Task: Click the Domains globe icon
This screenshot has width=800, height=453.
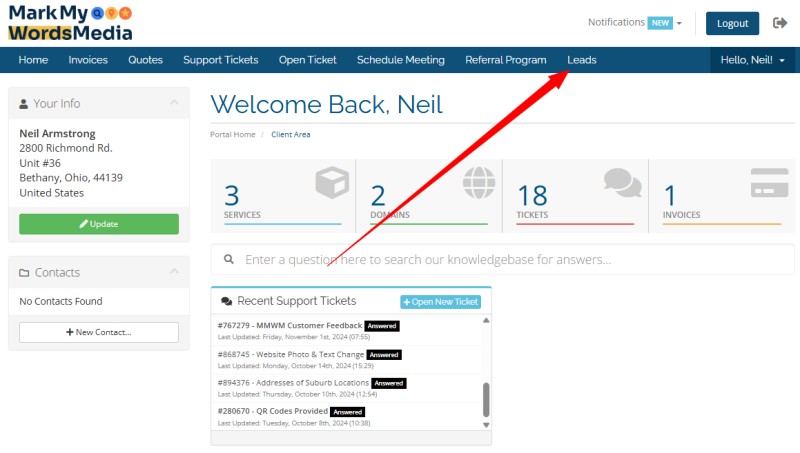Action: [x=479, y=182]
